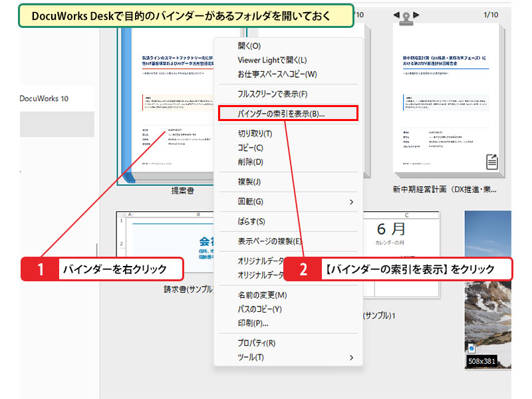Expand the ツール(T) submenu arrow

coord(352,358)
